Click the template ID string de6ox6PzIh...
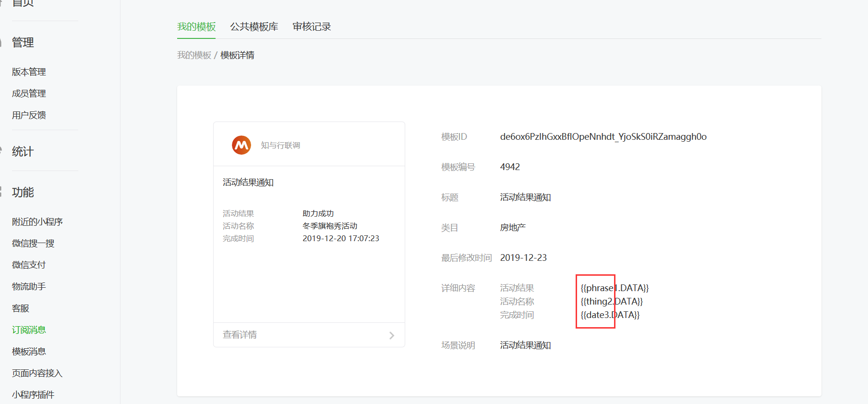Screen dimensions: 868x404 click(603, 137)
